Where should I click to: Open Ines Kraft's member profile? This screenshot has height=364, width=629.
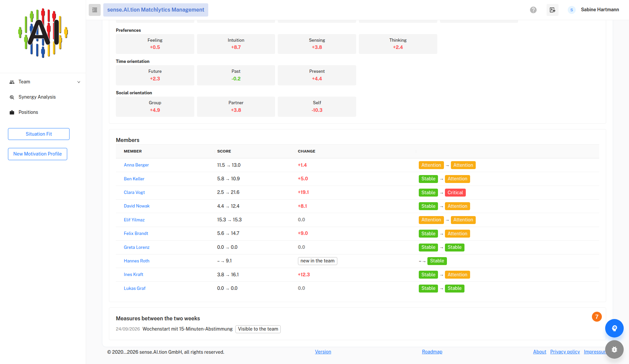pyautogui.click(x=133, y=274)
